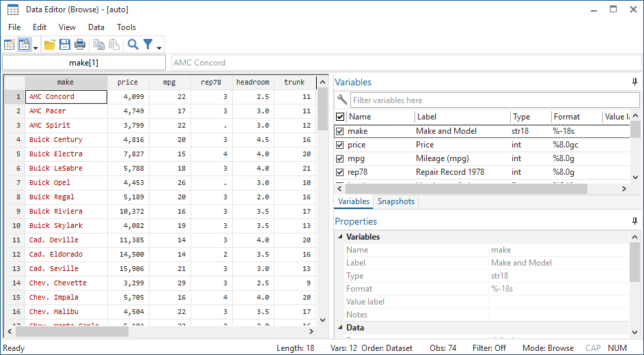Image resolution: width=644 pixels, height=355 pixels.
Task: Select the Buick Electra cell
Action: [x=66, y=154]
